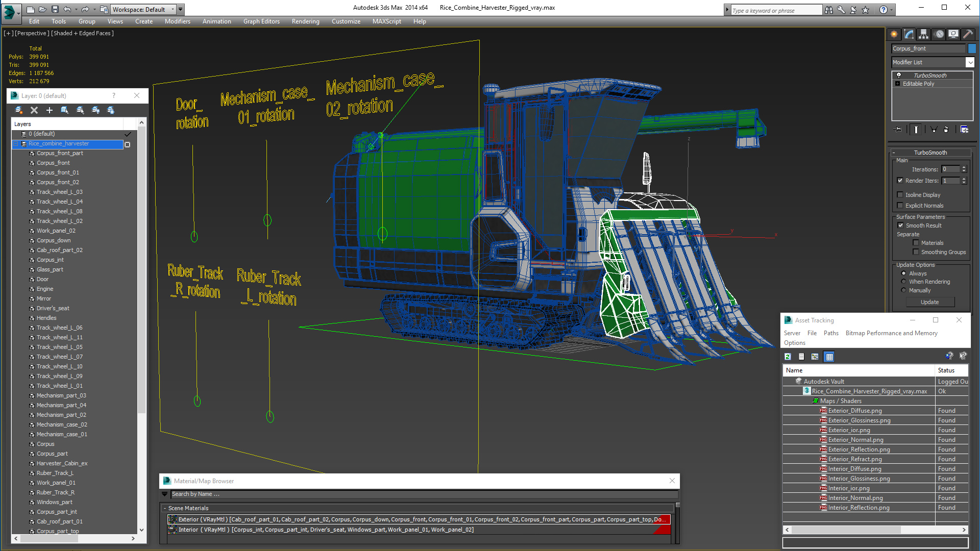Screen dimensions: 980x551
Task: Expand the Editable Poly plus sign
Action: (898, 84)
